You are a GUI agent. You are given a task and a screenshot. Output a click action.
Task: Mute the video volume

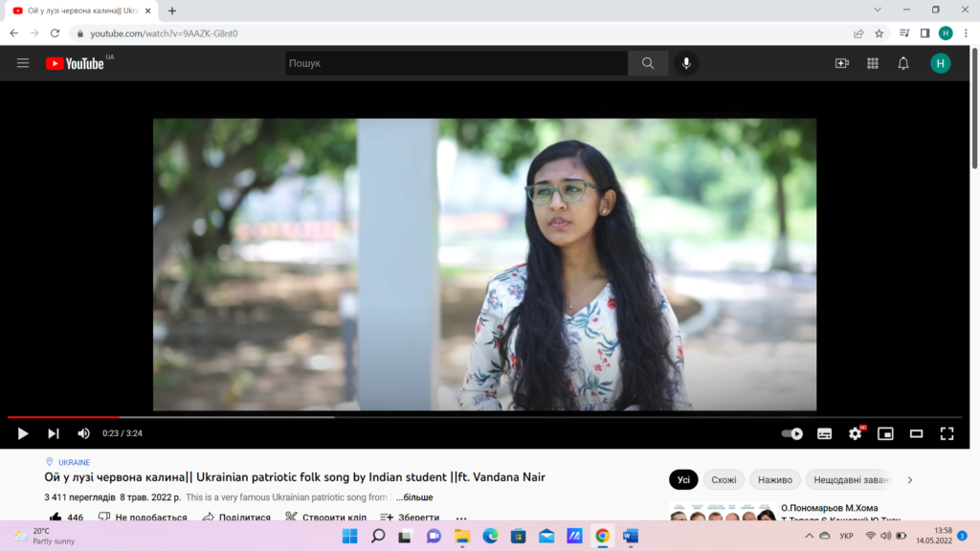click(x=83, y=433)
